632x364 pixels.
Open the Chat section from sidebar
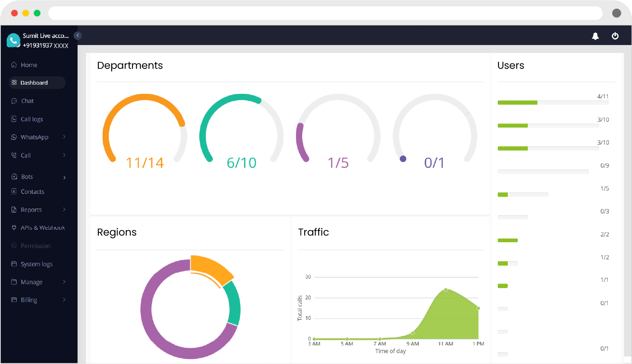tap(27, 101)
